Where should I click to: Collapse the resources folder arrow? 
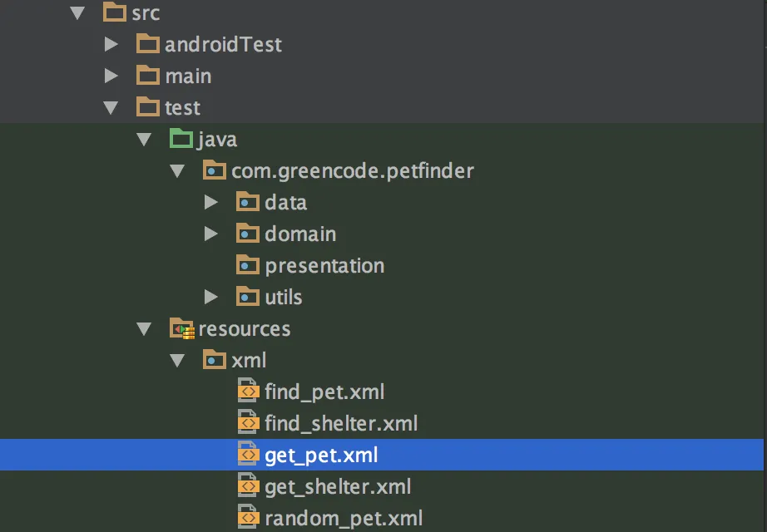pyautogui.click(x=145, y=329)
